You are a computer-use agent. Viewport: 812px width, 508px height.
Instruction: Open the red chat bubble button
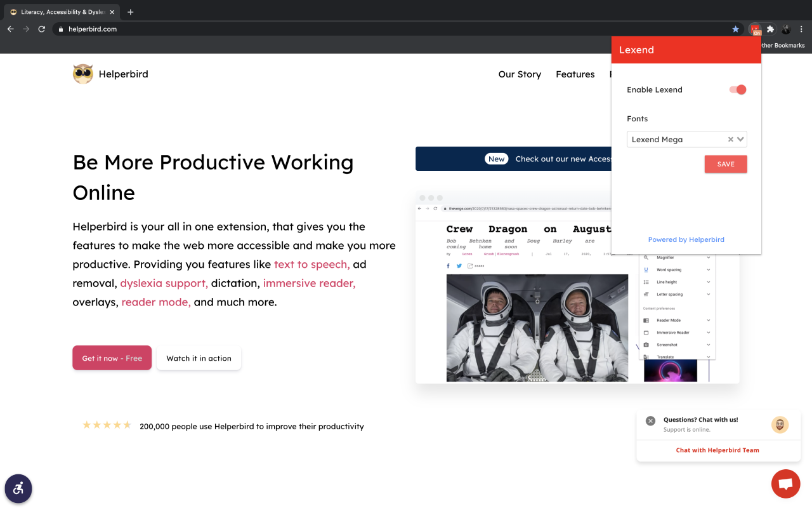tap(785, 484)
